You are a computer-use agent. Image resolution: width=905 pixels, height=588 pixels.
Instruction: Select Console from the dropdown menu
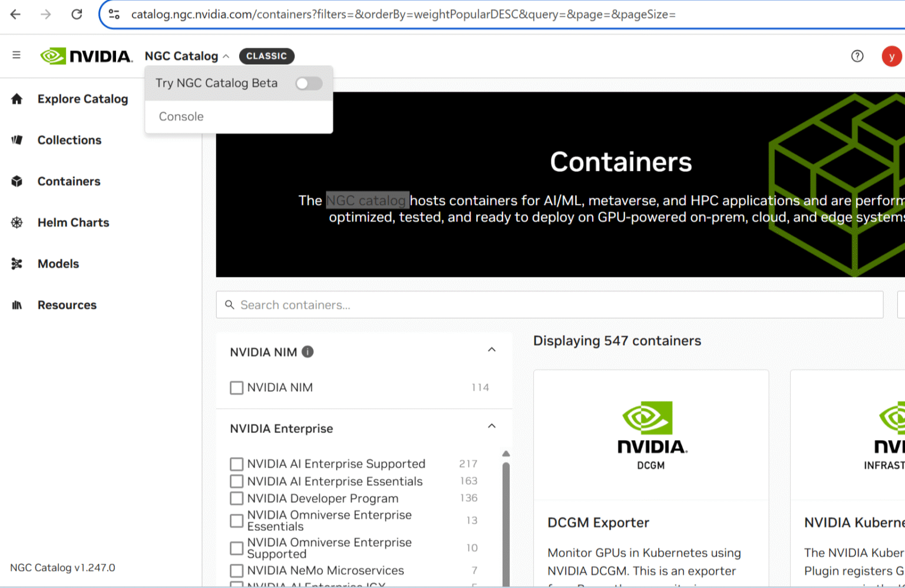[181, 116]
